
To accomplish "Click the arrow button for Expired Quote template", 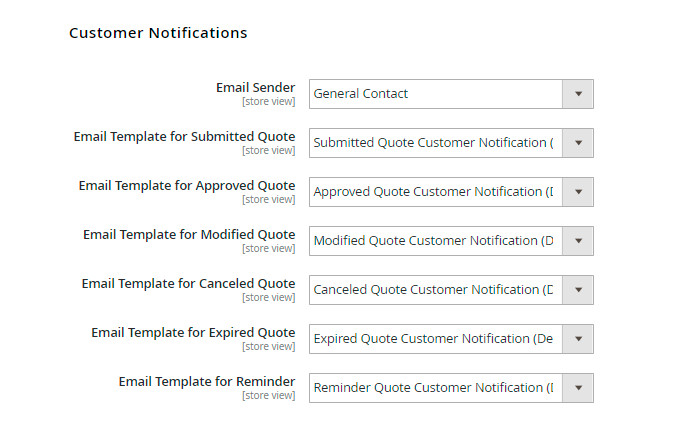I will click(578, 339).
